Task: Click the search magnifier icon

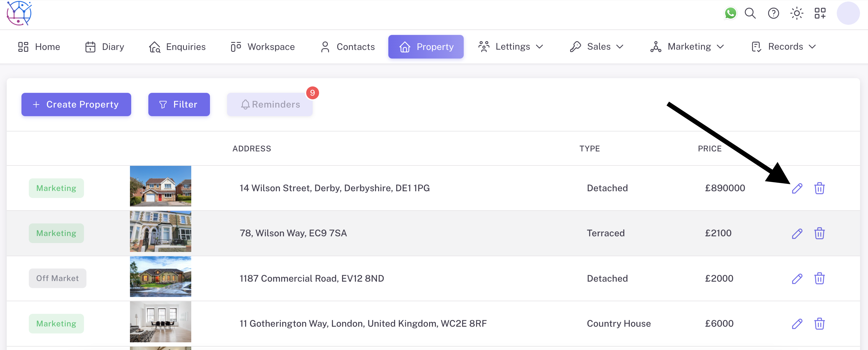Action: tap(750, 13)
